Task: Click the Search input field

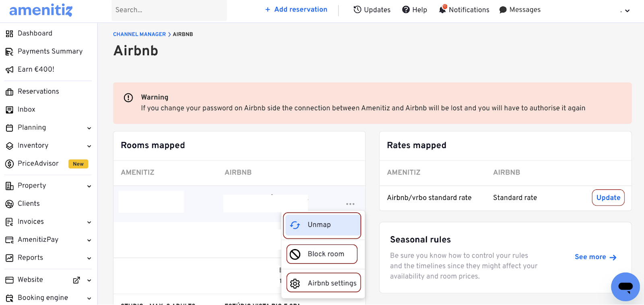Action: point(169,10)
